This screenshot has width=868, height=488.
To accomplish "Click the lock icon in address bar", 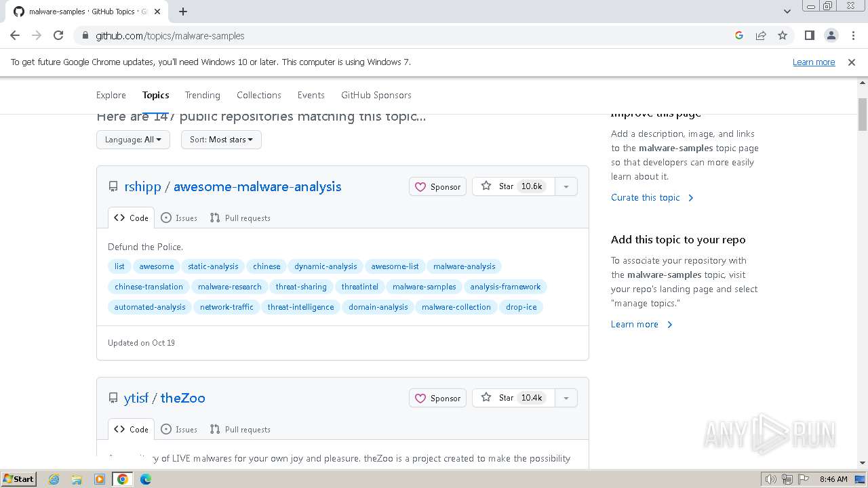I will tap(85, 36).
